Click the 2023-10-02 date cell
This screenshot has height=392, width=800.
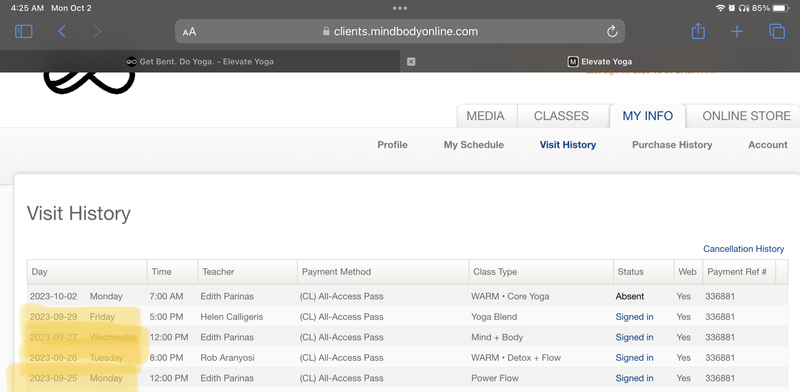(54, 297)
